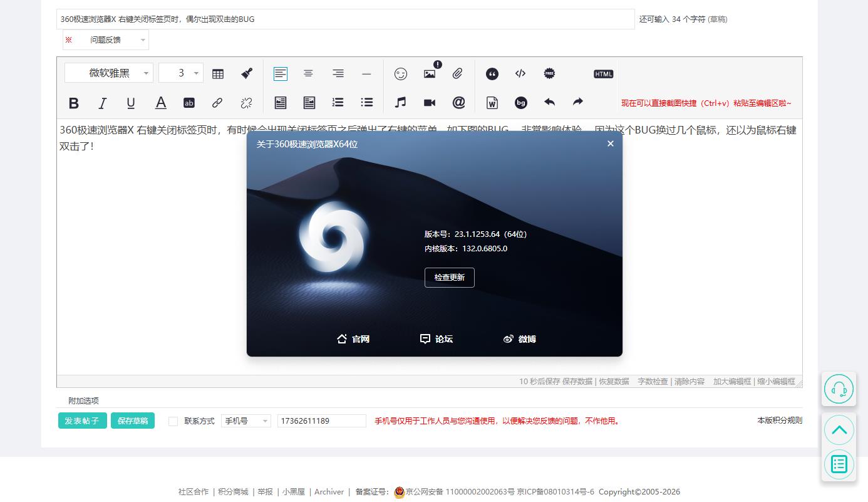Insert an image into the post
The height and width of the screenshot is (502, 868).
[430, 74]
